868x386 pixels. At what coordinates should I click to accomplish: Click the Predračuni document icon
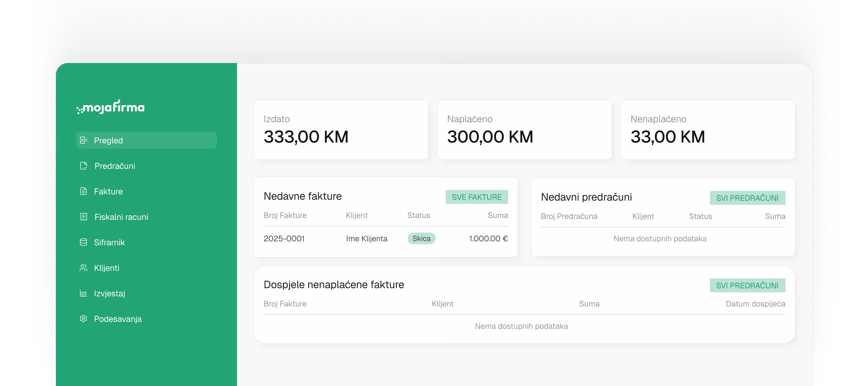(84, 165)
